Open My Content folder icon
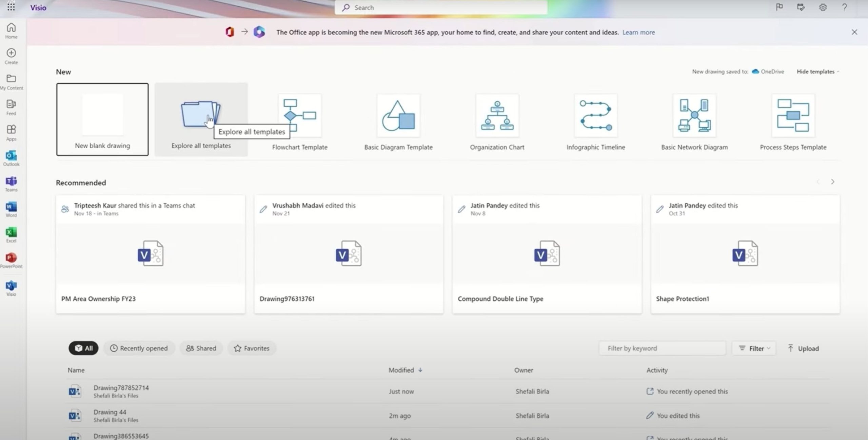868x440 pixels. (11, 79)
